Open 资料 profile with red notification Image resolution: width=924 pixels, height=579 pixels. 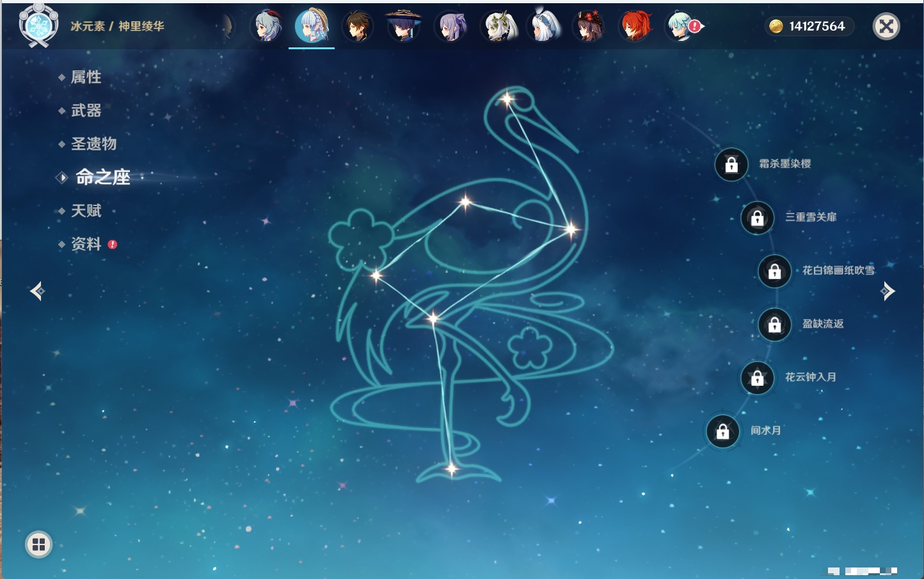86,244
